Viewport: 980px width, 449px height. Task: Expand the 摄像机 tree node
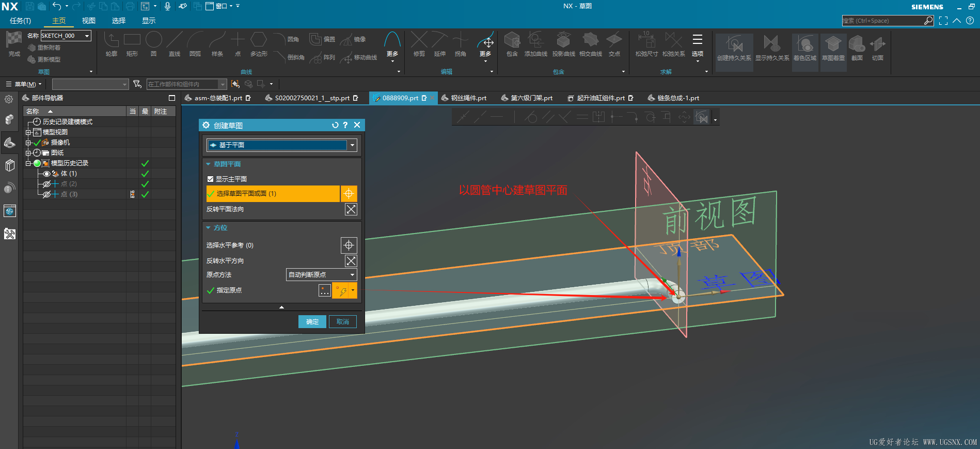pyautogui.click(x=28, y=143)
